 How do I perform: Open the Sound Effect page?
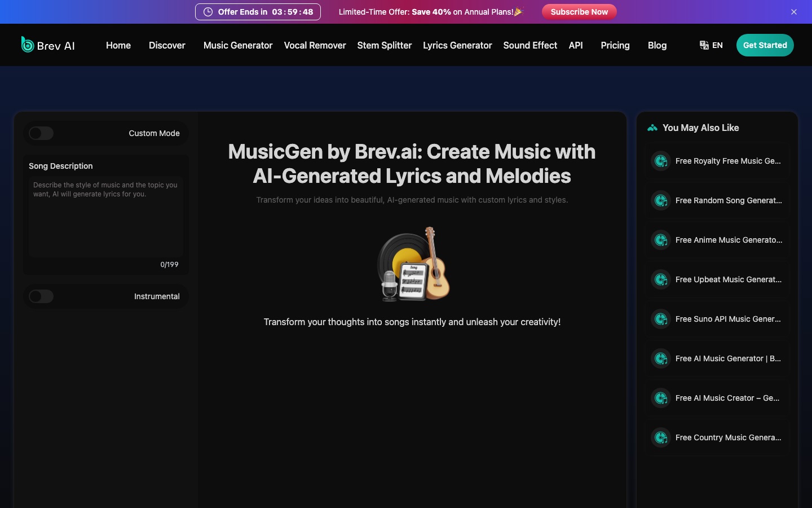(530, 45)
